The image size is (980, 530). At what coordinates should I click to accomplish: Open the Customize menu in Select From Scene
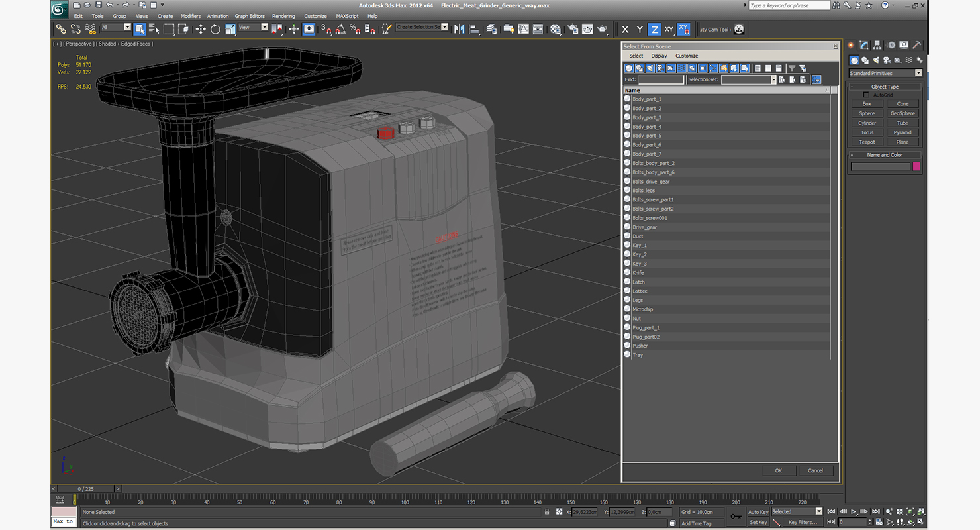(x=687, y=56)
